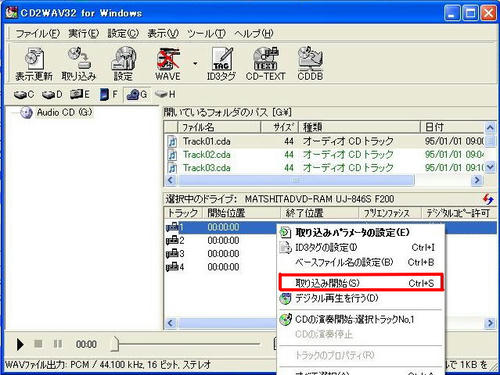
Task: Select drive D in the drive bar
Action: click(x=52, y=95)
